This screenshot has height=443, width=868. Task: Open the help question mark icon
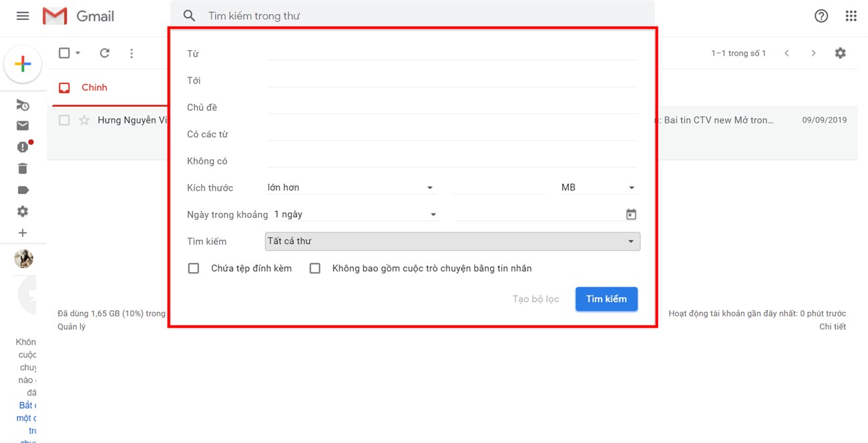pyautogui.click(x=821, y=16)
